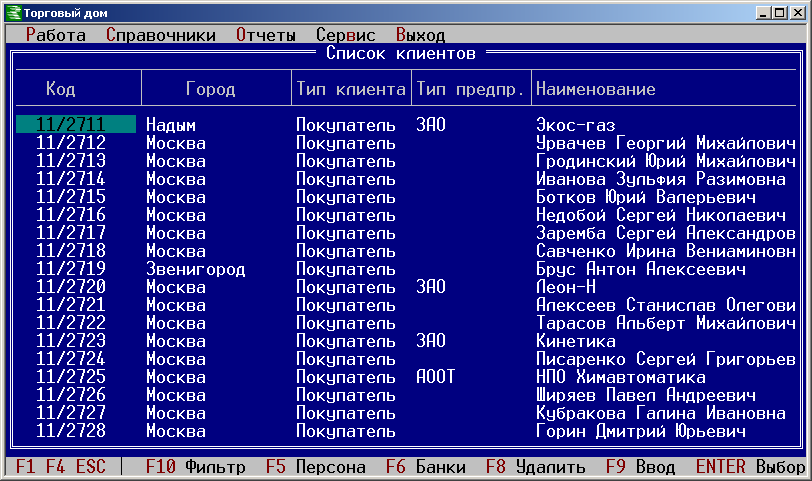Click F6 Банки in the bottom bar

426,467
